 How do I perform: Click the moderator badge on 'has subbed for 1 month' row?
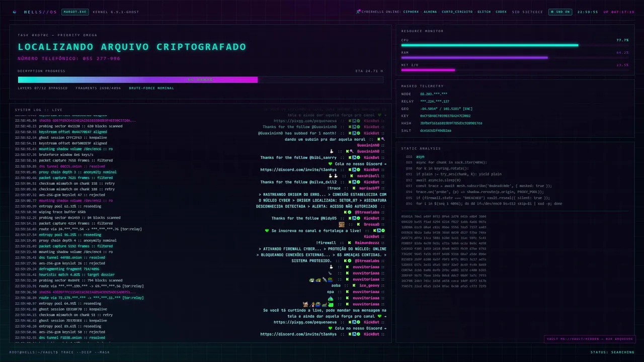tap(354, 133)
